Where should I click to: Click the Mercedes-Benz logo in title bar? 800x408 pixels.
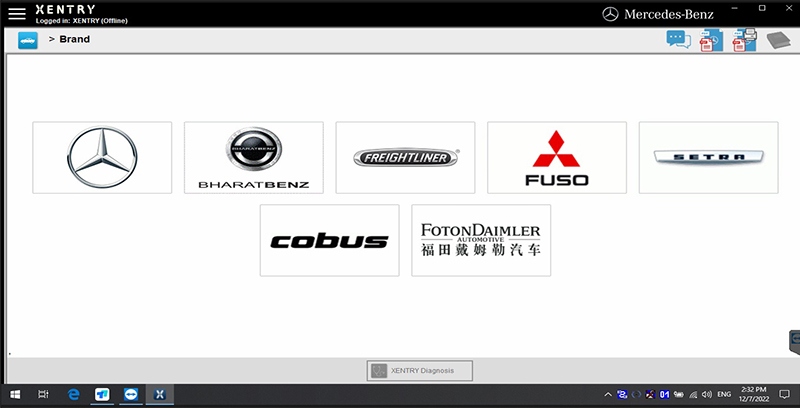coord(658,14)
